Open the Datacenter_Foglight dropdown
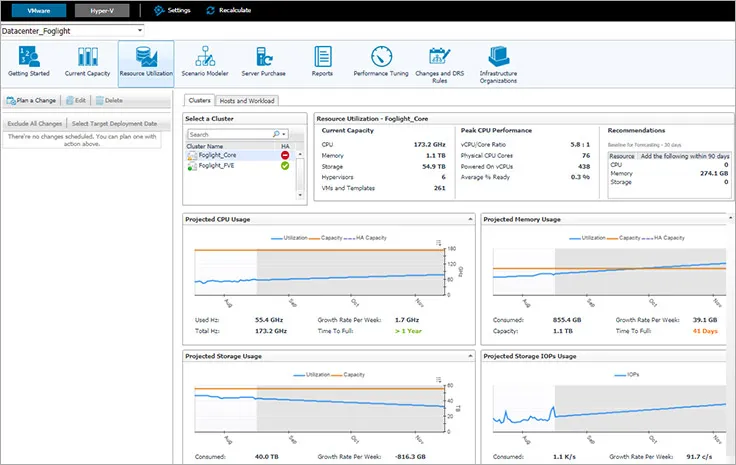Image resolution: width=736 pixels, height=465 pixels. tap(139, 31)
